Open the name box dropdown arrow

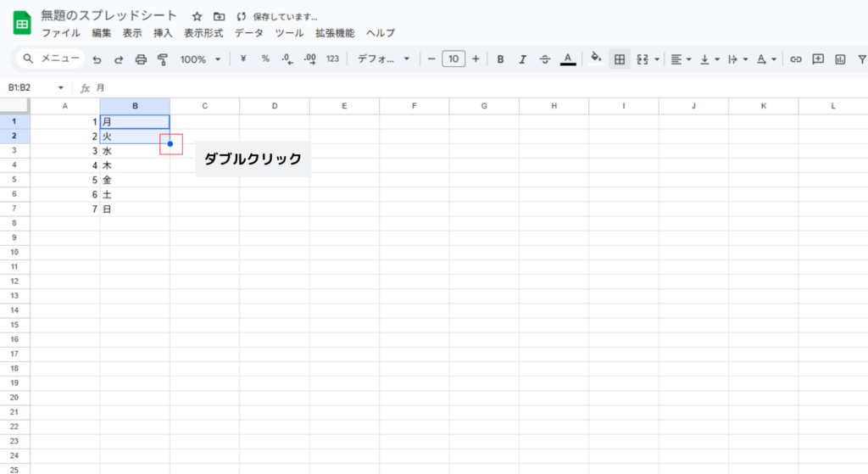tap(61, 87)
